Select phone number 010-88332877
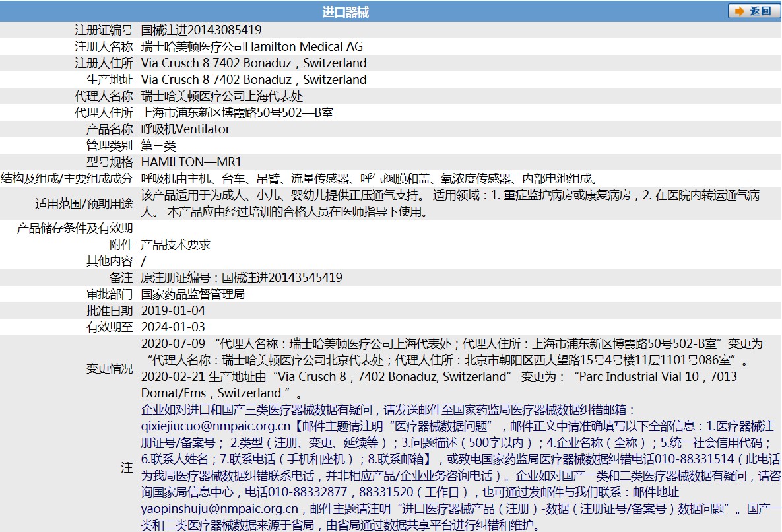Screen dimensions: 782x532 pyautogui.click(x=308, y=492)
